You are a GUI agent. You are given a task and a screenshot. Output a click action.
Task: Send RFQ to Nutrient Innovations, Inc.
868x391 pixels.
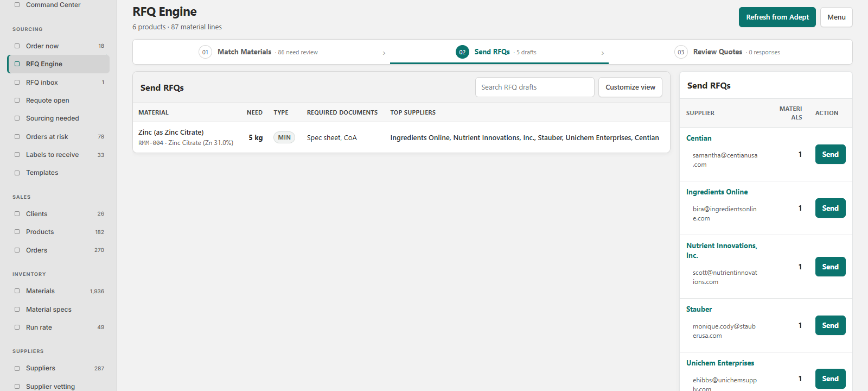point(831,267)
